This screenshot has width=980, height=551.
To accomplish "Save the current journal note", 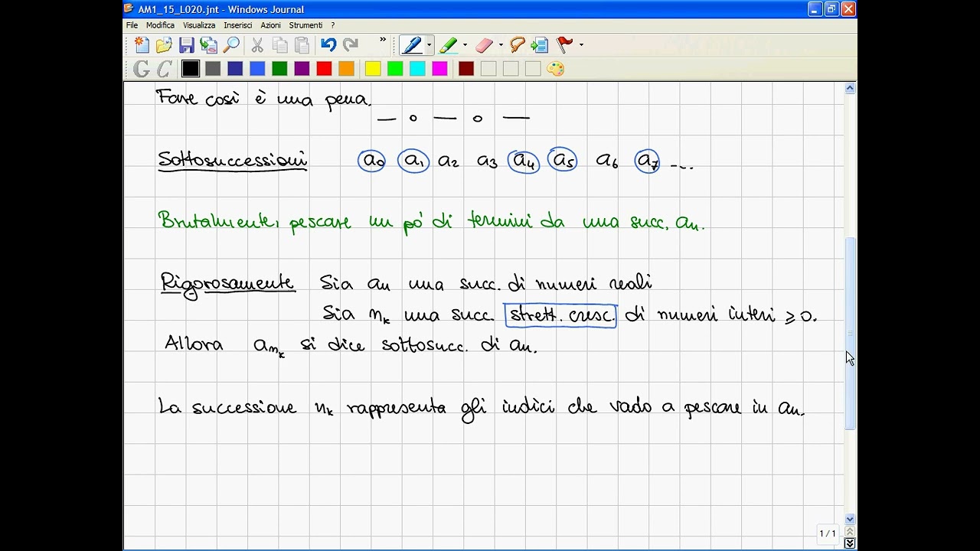I will [x=186, y=45].
